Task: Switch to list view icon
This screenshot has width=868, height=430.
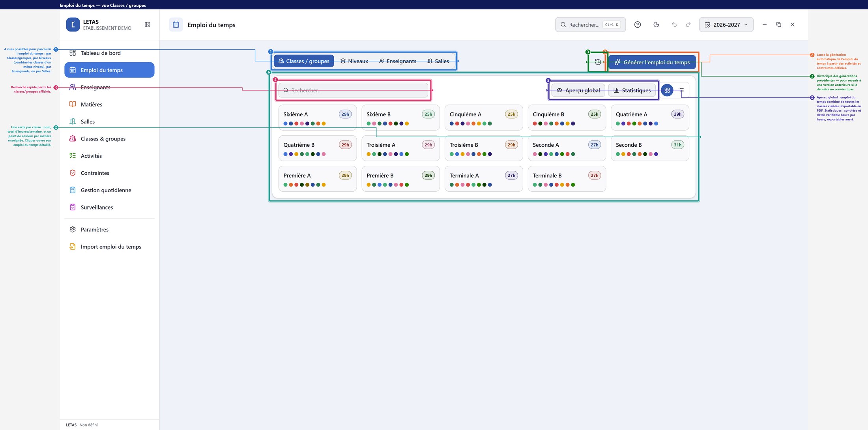Action: (x=681, y=90)
